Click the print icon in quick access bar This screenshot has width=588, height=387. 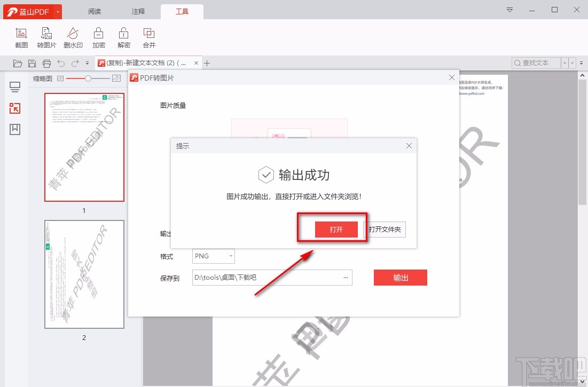pos(47,63)
